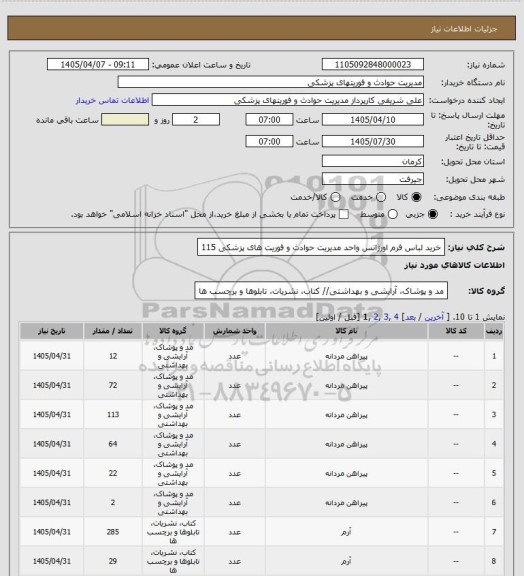Click the reply deadline date 1405/04/10
The width and height of the screenshot is (524, 576).
(373, 120)
